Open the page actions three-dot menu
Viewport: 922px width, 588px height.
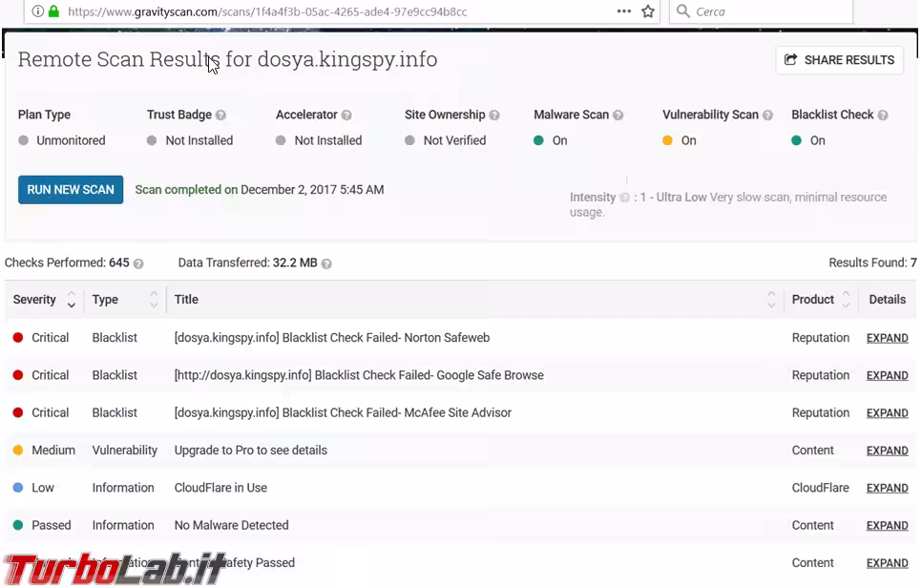tap(623, 11)
